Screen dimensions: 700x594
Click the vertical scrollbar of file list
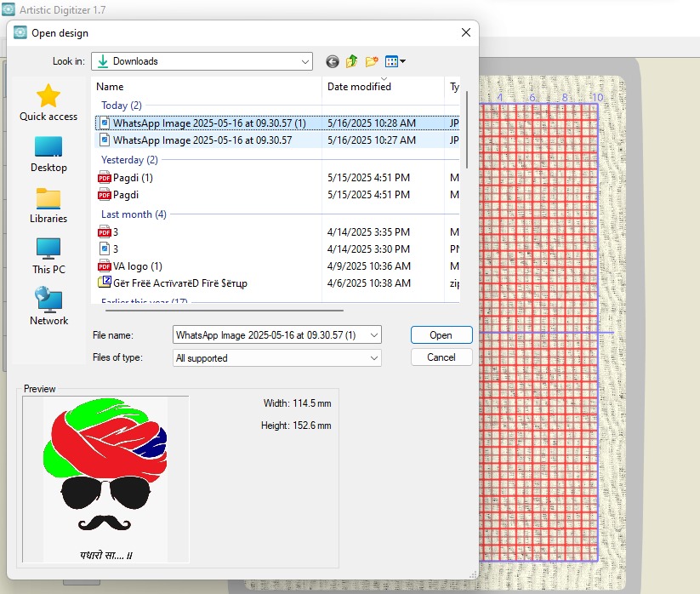[467, 129]
